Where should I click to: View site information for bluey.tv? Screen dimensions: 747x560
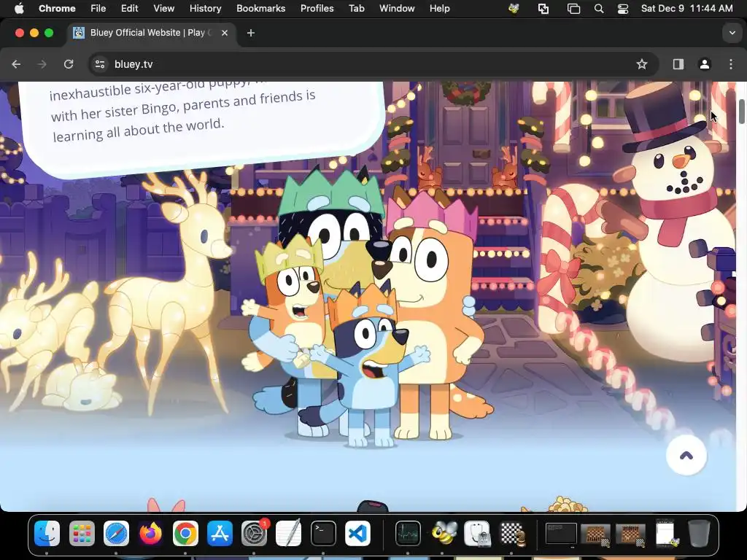(x=99, y=64)
